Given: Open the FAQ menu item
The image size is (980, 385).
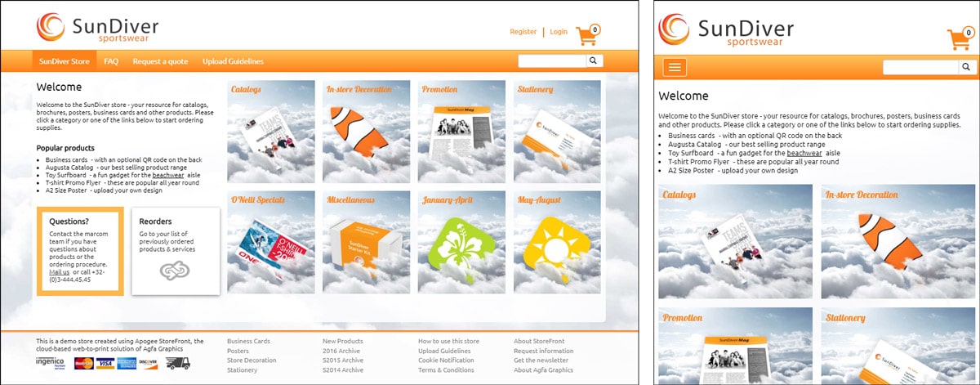Looking at the screenshot, I should pos(111,61).
